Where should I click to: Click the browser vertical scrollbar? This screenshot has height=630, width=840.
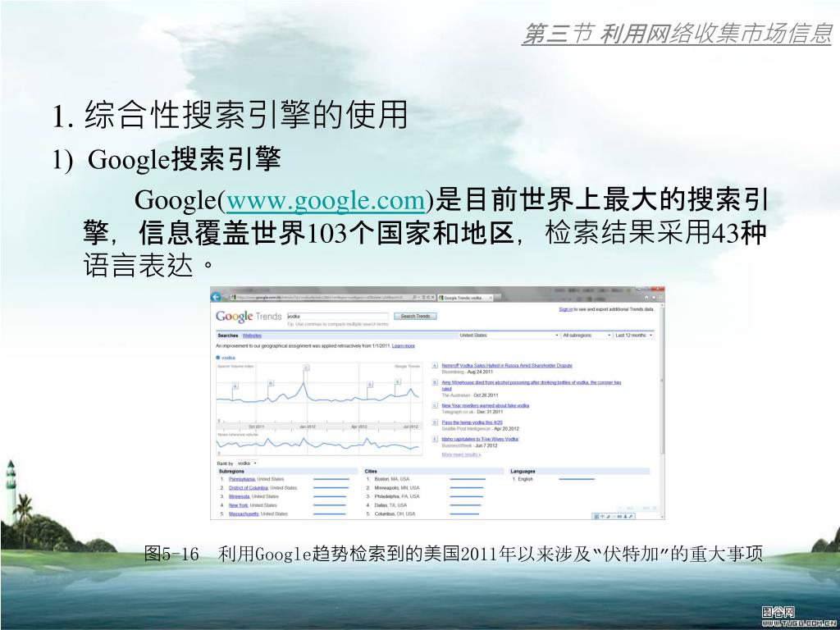pos(662,410)
